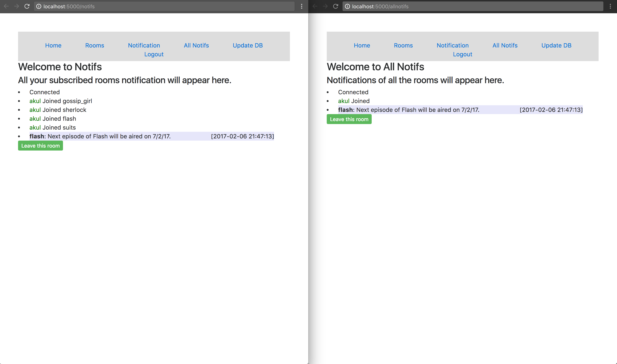Open Notification link in left navbar
The image size is (617, 364).
pos(144,45)
